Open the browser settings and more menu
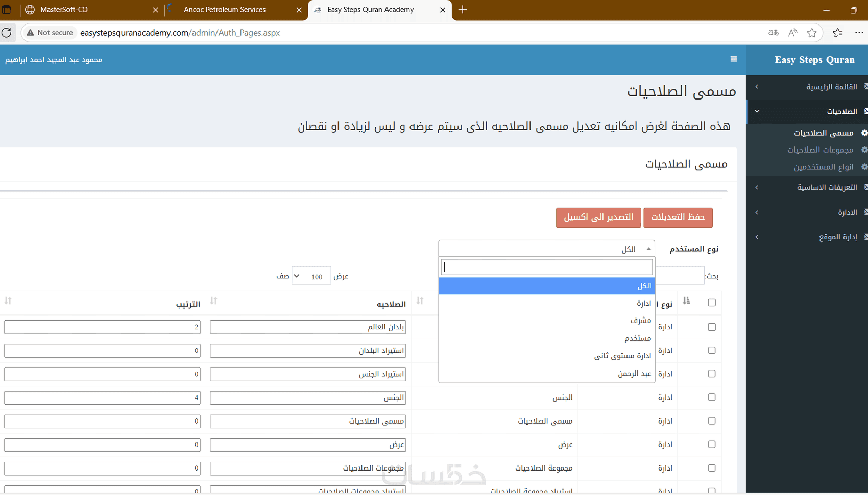 point(859,33)
